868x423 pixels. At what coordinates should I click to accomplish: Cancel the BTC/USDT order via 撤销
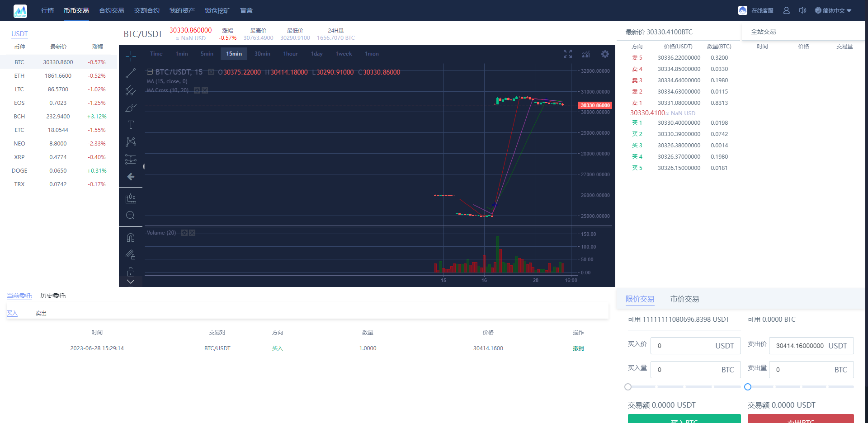578,348
